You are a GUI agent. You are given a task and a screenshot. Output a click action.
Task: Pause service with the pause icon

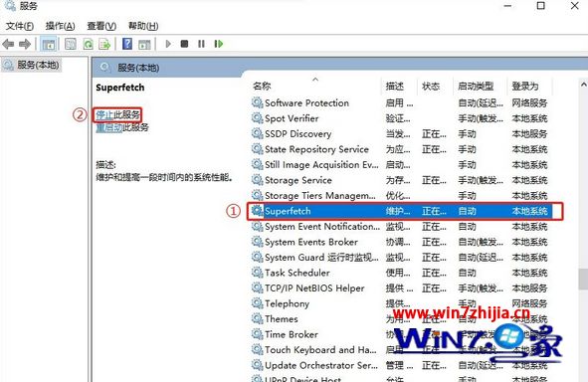coord(201,44)
